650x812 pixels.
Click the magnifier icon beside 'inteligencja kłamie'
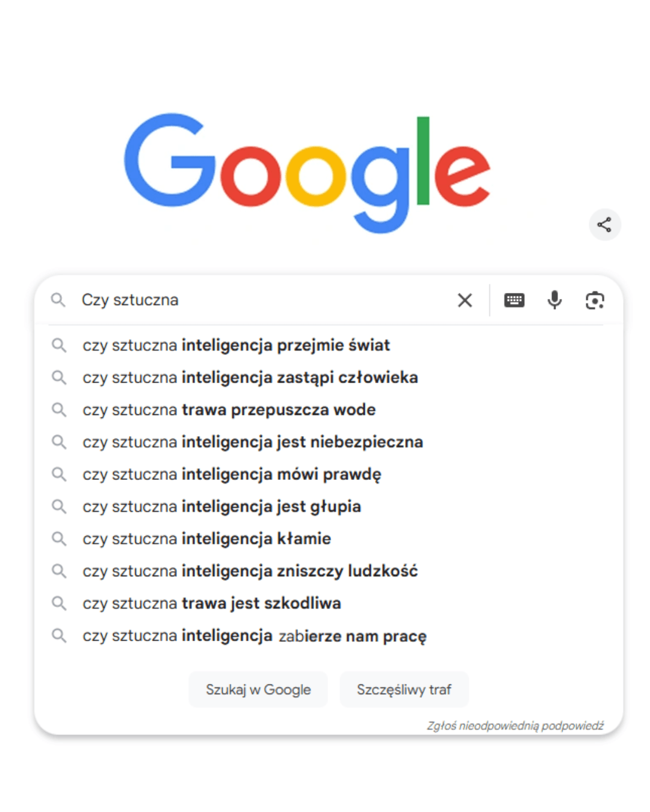click(x=60, y=538)
